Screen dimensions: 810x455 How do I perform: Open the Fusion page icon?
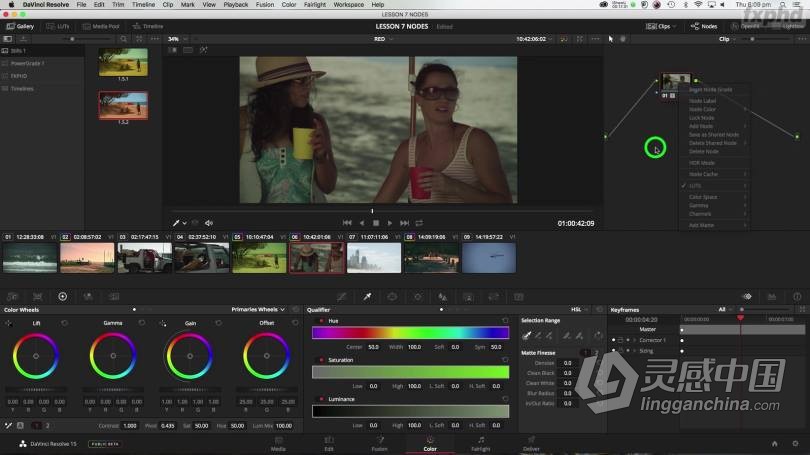[380, 439]
